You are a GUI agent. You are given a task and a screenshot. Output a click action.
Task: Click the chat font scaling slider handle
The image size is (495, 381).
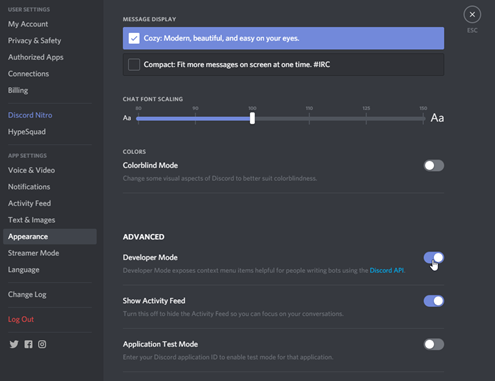point(252,118)
